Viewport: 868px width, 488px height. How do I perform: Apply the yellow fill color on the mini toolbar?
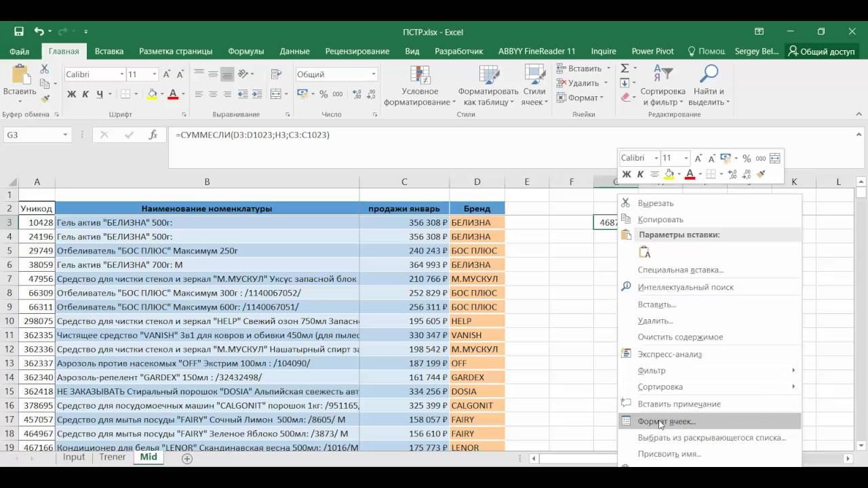click(669, 174)
